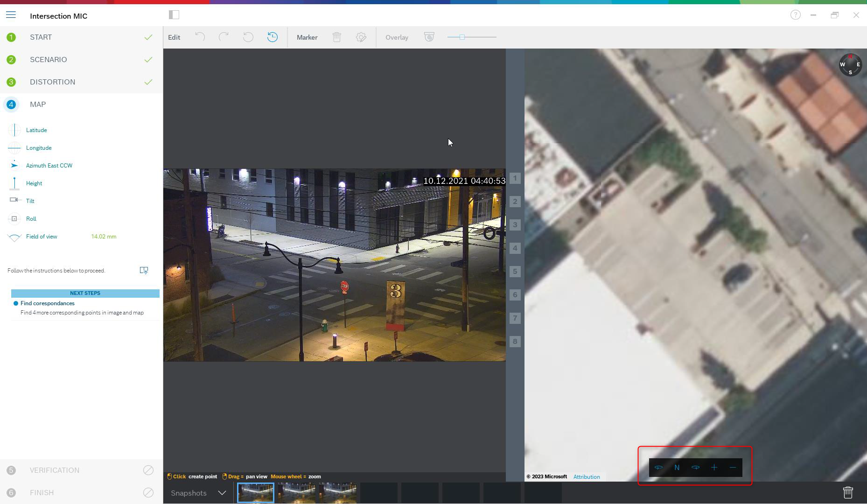
Task: Select the Azimuth East CCW parameter
Action: tap(49, 166)
